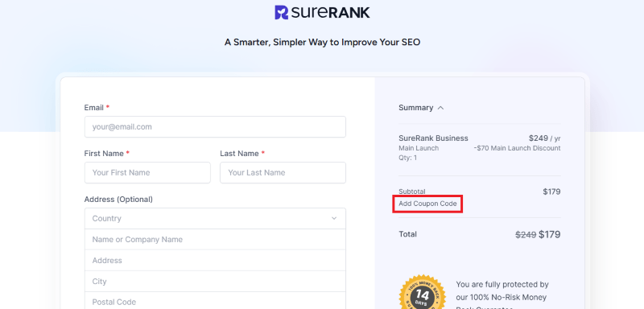The width and height of the screenshot is (644, 309).
Task: Click the $249 / yr price
Action: click(545, 138)
